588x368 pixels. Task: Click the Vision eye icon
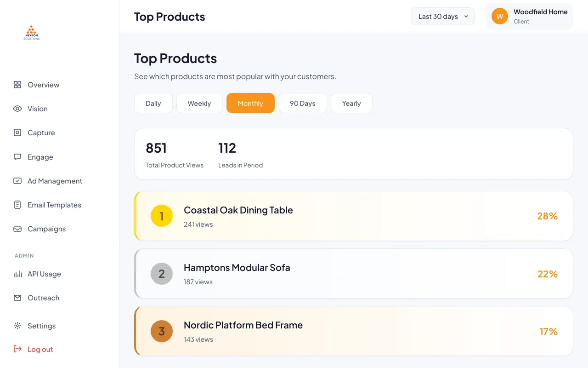pos(17,109)
